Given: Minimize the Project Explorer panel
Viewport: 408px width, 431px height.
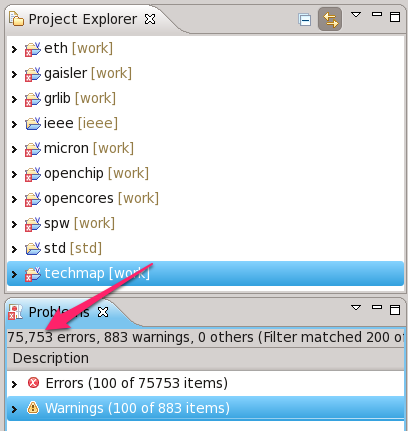Looking at the screenshot, I should tap(377, 14).
